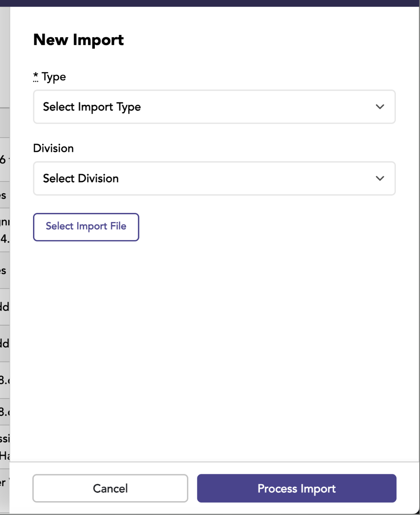Click the Division field label

point(53,148)
